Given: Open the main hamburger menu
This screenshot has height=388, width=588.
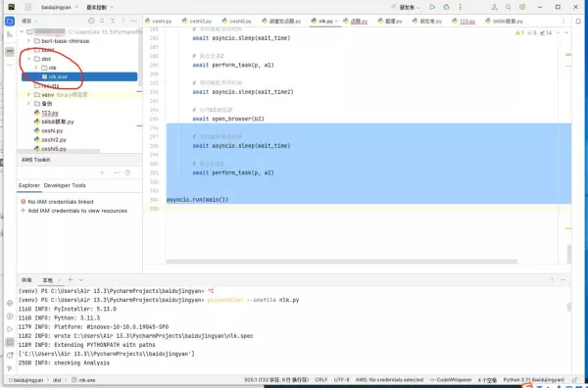Looking at the screenshot, I should tap(28, 7).
